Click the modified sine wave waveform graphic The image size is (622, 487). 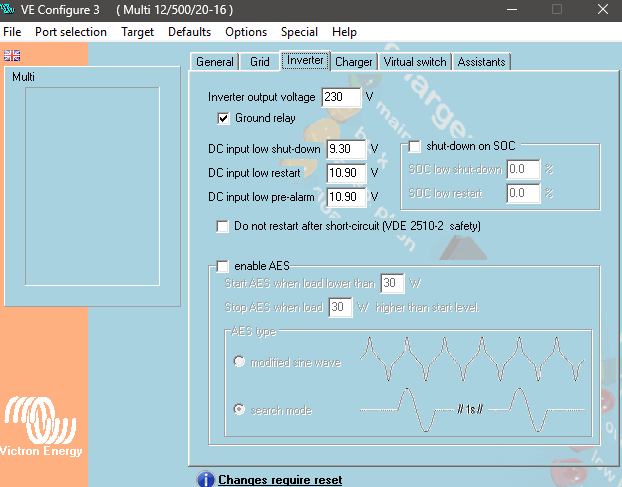(472, 359)
